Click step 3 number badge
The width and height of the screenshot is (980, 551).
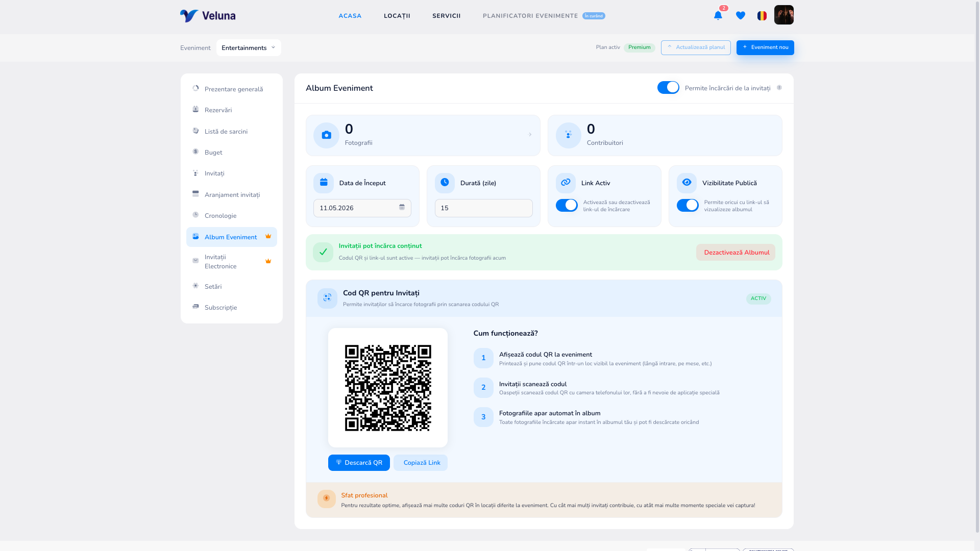pos(483,417)
